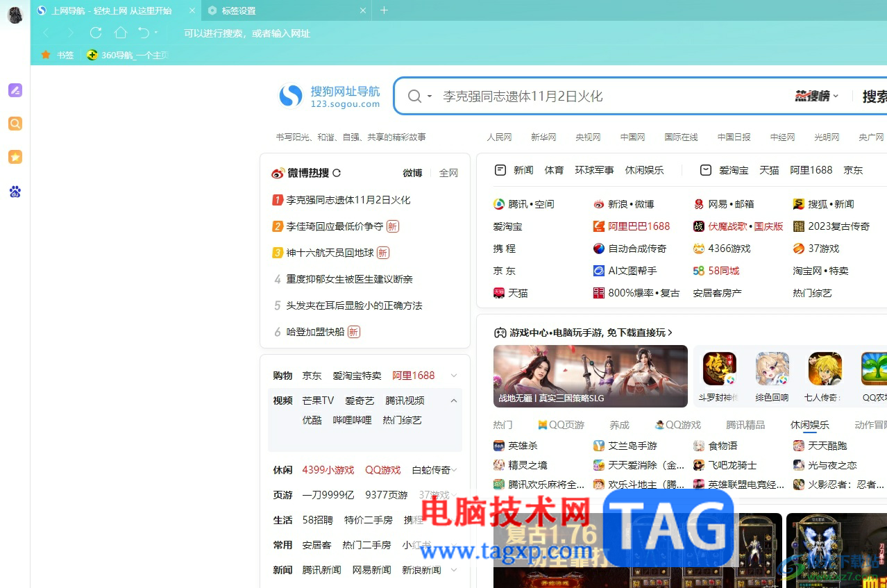Open 网易•邮箱 site icon
Viewport: 887px width, 588px height.
pyautogui.click(x=699, y=204)
